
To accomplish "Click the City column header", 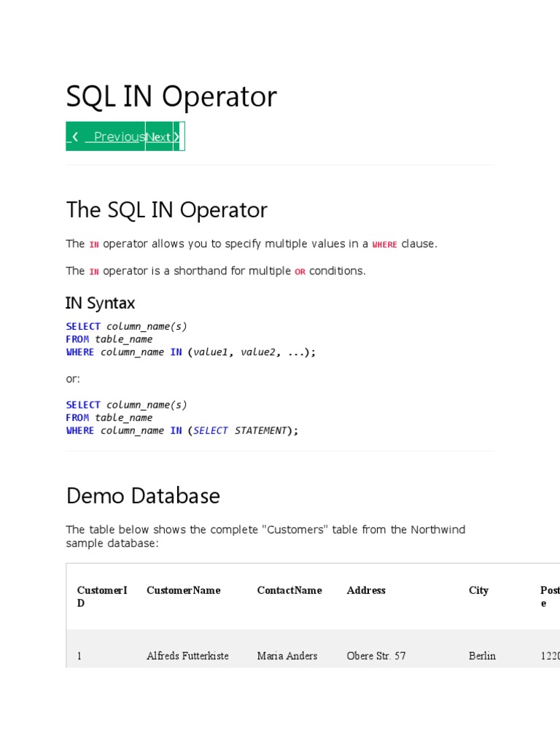I will [478, 590].
